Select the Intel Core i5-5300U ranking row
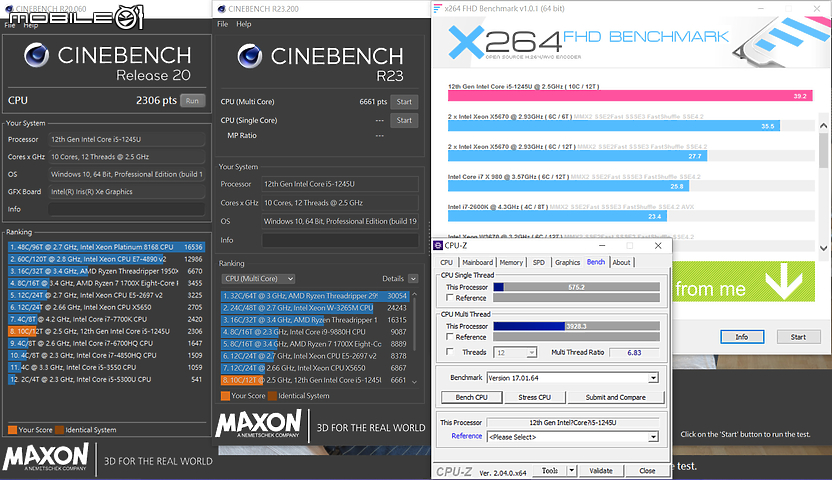Screen dimensions: 832x480 tap(106, 380)
